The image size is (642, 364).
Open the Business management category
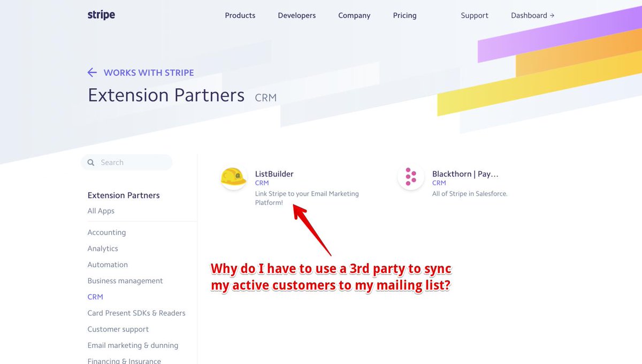pyautogui.click(x=125, y=281)
